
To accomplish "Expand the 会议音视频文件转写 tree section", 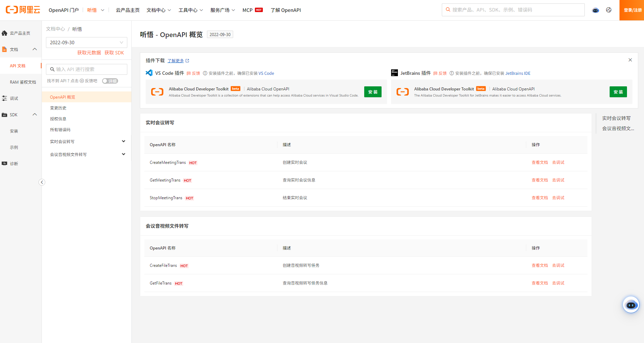I will tap(124, 154).
